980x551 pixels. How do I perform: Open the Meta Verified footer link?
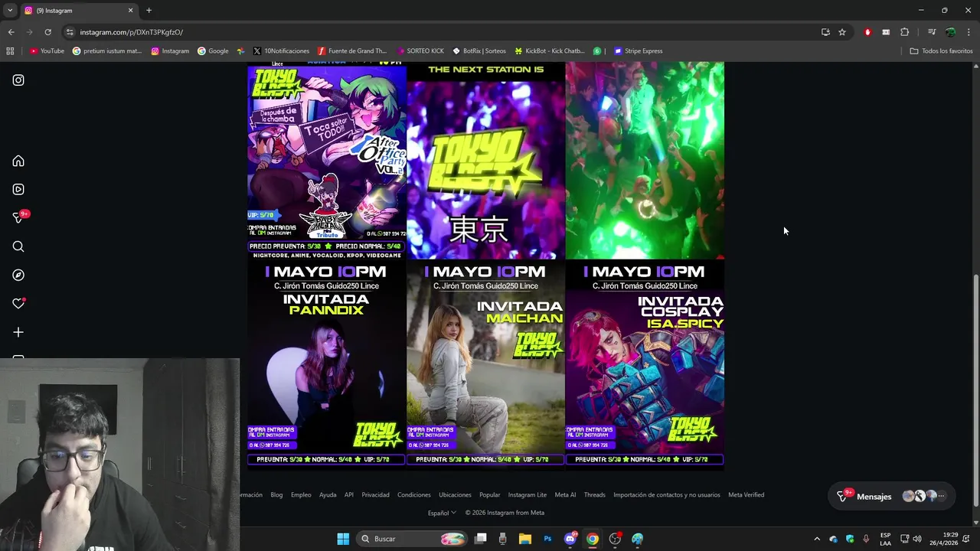pyautogui.click(x=746, y=495)
